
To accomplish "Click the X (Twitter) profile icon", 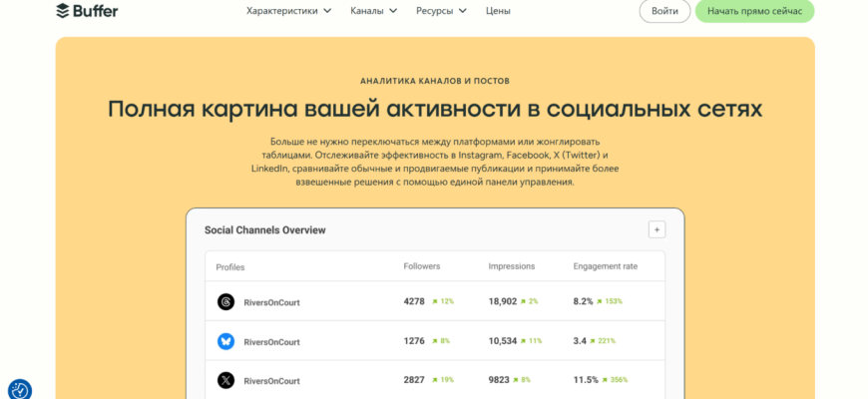I will (226, 380).
